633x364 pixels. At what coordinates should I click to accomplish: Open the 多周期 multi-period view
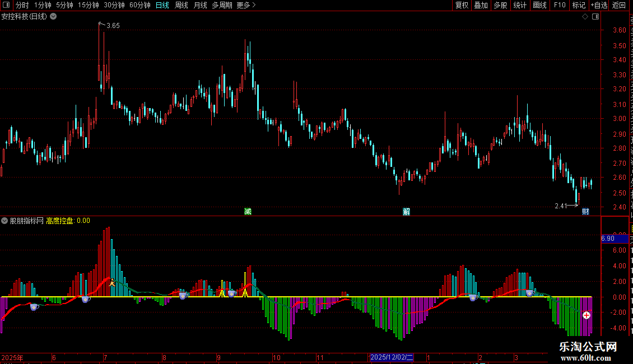point(222,5)
